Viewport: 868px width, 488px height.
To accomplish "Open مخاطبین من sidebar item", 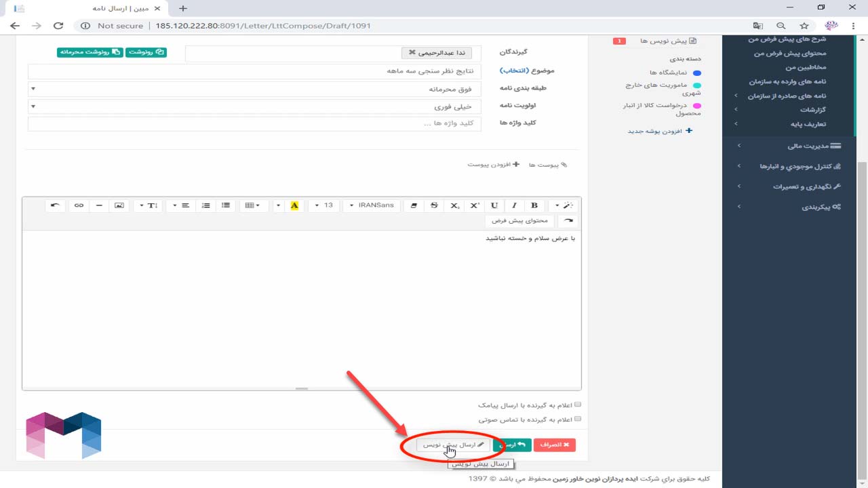I will 806,68.
